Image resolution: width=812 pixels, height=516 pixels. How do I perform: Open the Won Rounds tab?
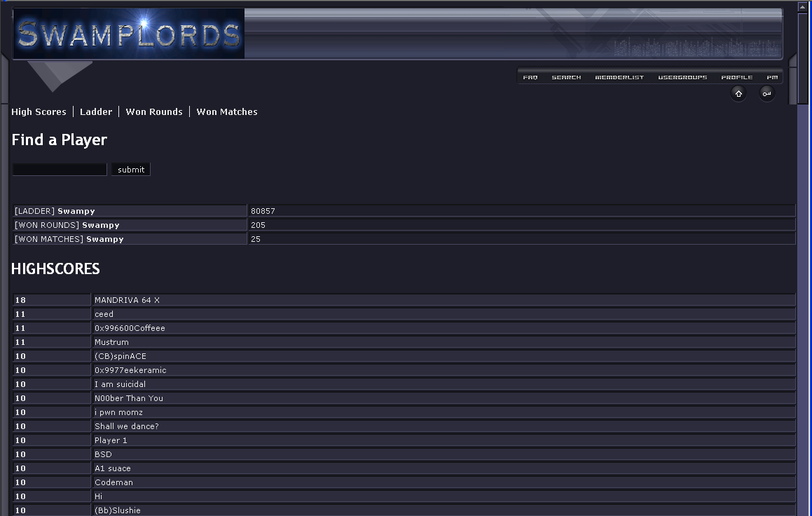pyautogui.click(x=154, y=112)
